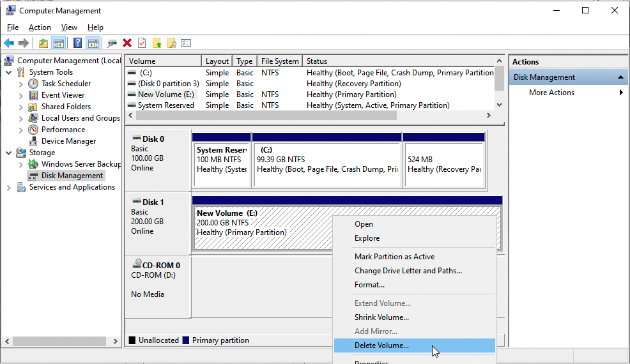Open the File menu
This screenshot has height=364, width=630.
point(13,27)
